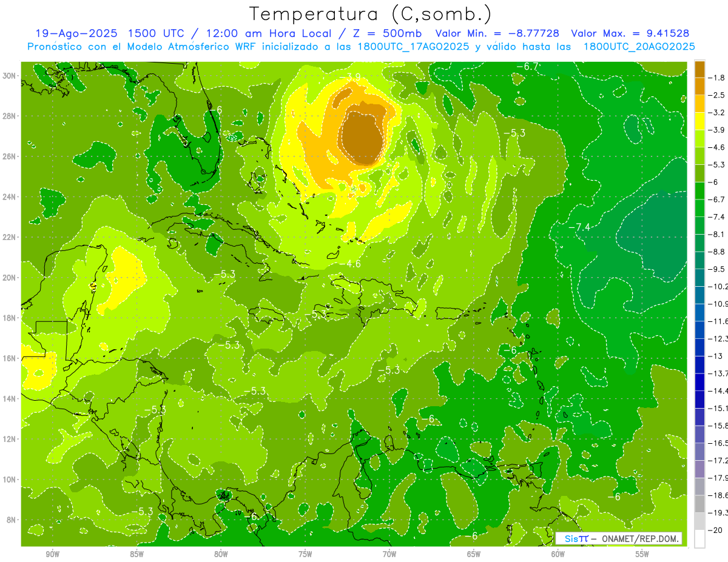
Task: Click the '-9.5' colorbar label
Action: 717,269
